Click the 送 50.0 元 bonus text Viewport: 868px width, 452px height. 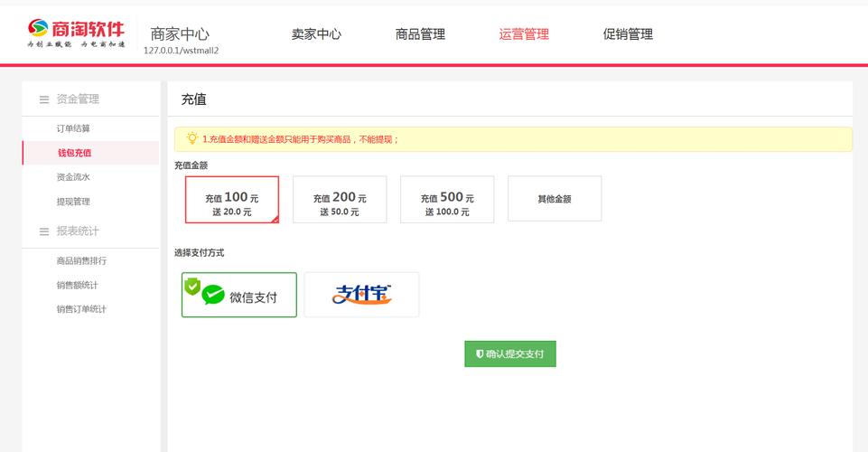340,212
